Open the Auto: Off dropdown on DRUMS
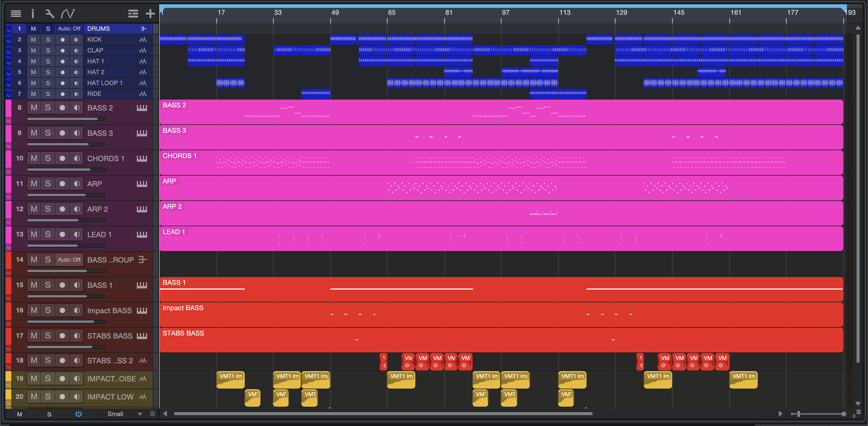Screen dimensions: 868x426 (x=69, y=29)
